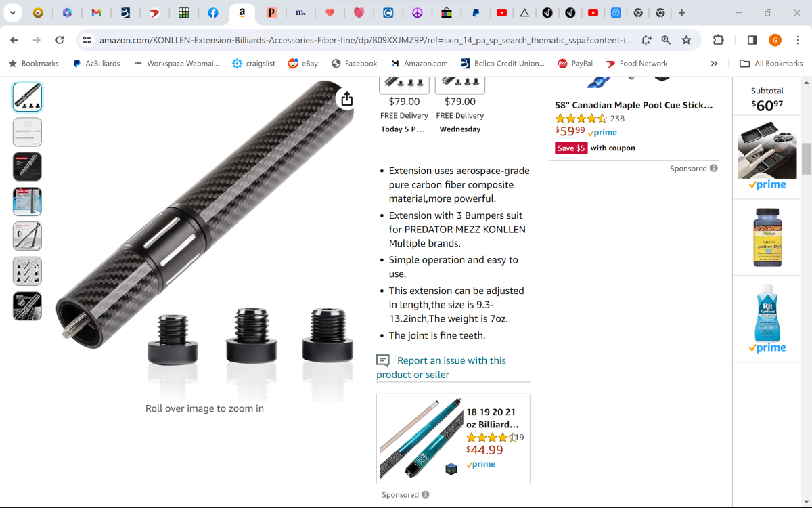The width and height of the screenshot is (812, 508).
Task: Open the tab search dropdown arrow
Action: (12, 13)
